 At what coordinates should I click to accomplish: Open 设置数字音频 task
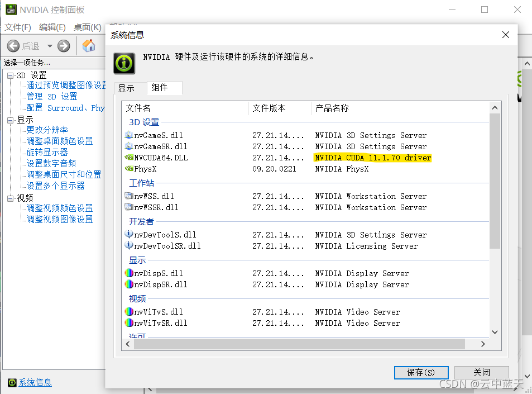coord(51,163)
